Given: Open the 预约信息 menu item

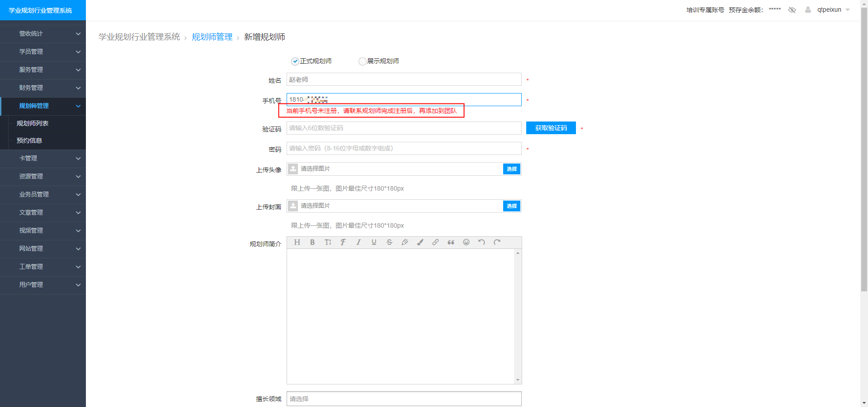Looking at the screenshot, I should click(29, 140).
